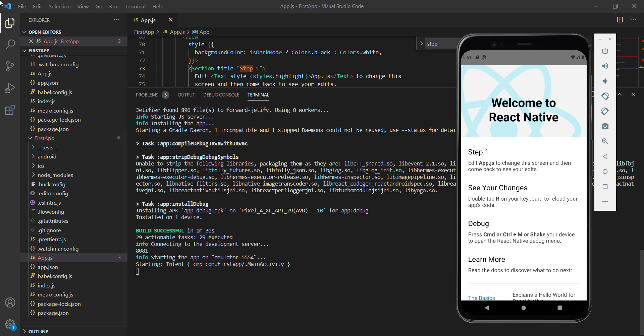Open the File menu

click(22, 6)
